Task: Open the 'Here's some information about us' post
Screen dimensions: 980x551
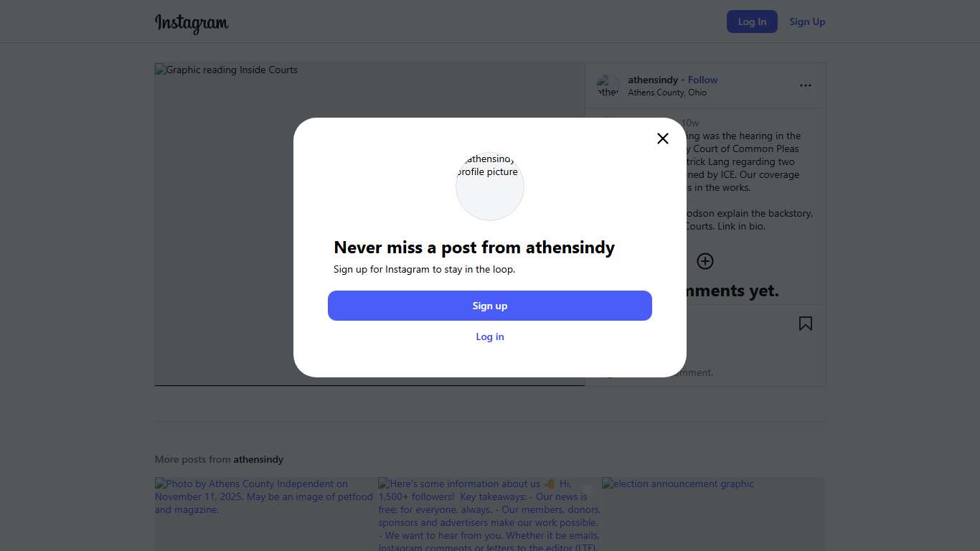Action: point(489,513)
